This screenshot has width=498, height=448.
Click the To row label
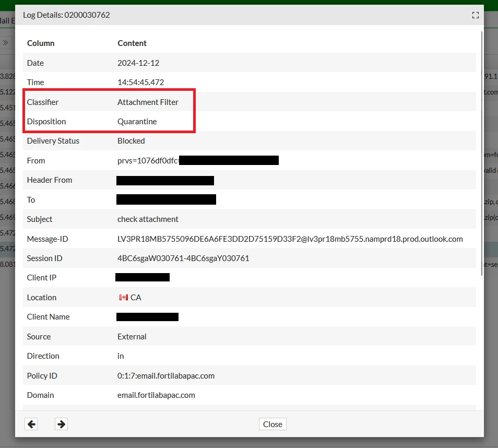(31, 200)
